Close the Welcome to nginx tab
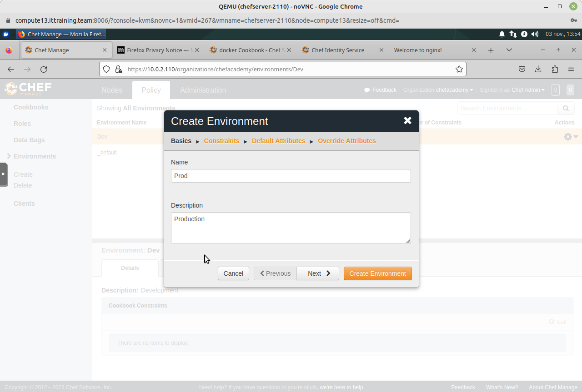Image resolution: width=582 pixels, height=392 pixels. (x=473, y=50)
